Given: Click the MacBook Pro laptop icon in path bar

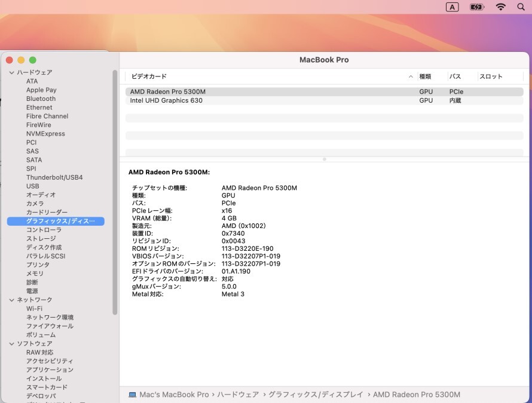Looking at the screenshot, I should pos(132,395).
